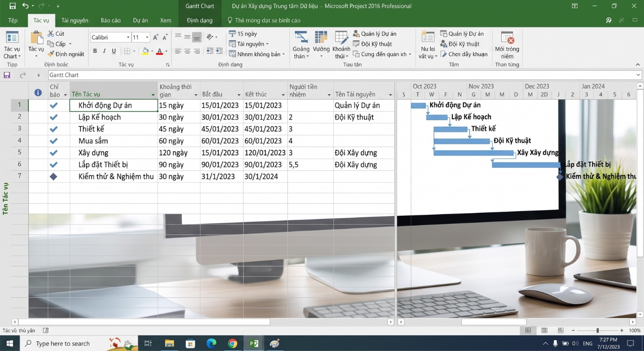Open the Tệp file tab
Image resolution: width=644 pixels, height=351 pixels.
[x=13, y=21]
